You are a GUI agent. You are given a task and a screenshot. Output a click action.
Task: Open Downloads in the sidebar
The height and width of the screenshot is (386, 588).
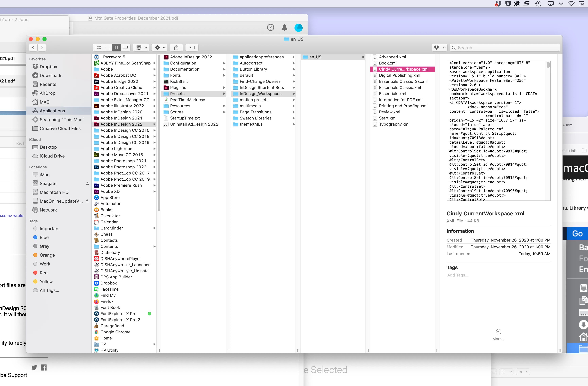click(x=51, y=75)
